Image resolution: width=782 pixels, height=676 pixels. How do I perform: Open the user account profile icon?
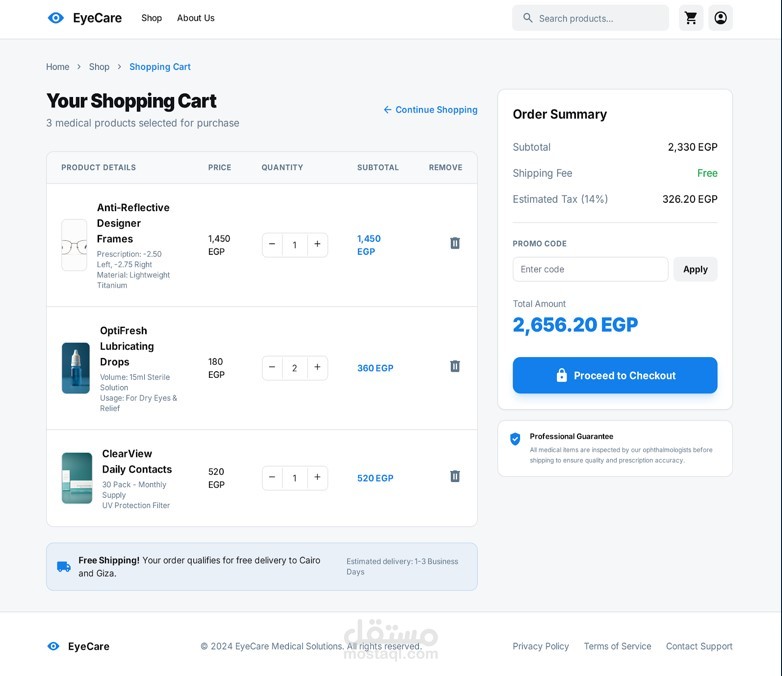(x=720, y=18)
